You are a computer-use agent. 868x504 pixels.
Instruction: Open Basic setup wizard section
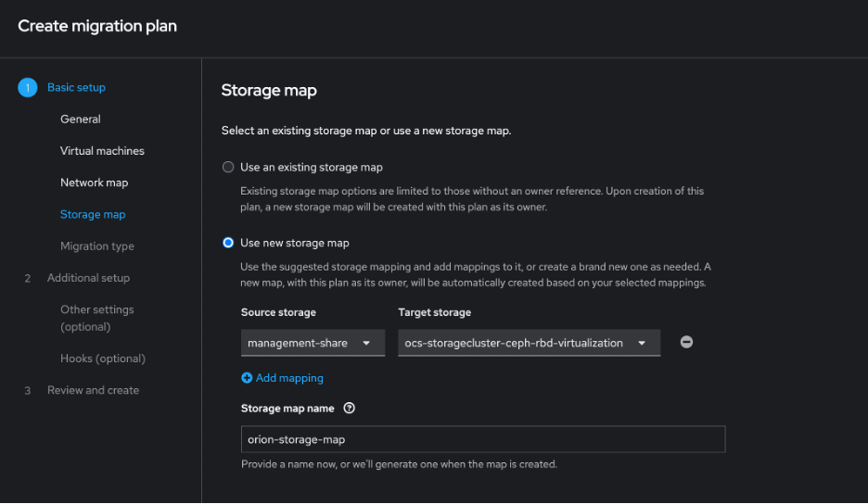click(76, 88)
